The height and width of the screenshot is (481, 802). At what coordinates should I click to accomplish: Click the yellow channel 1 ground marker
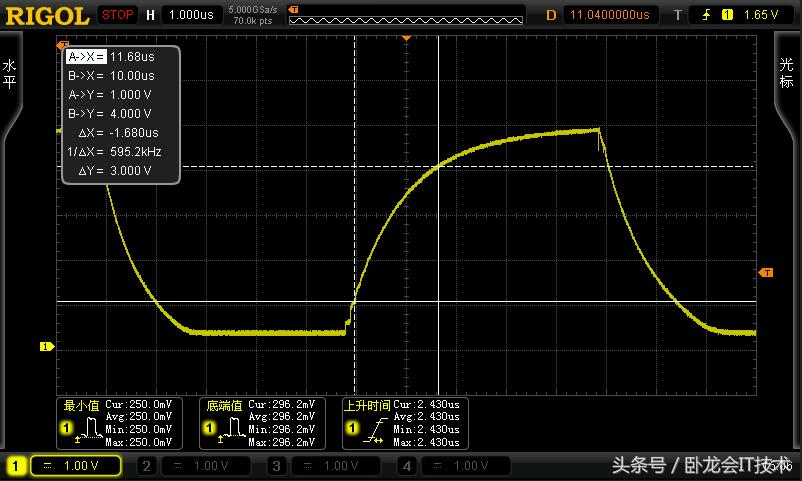45,347
